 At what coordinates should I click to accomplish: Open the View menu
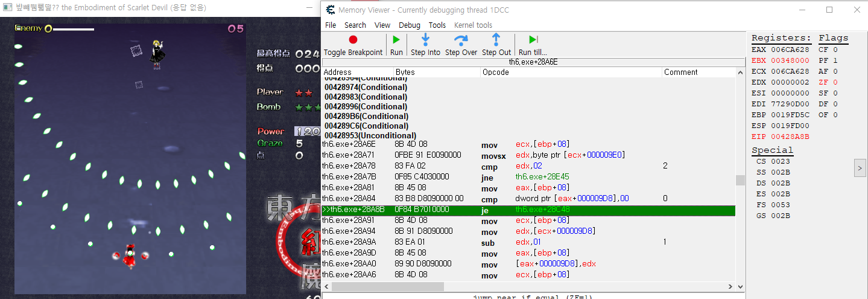[x=382, y=25]
